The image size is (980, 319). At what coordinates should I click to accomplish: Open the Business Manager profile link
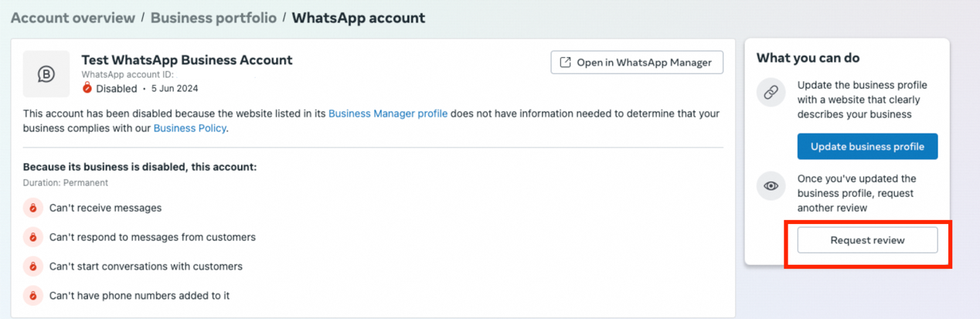[388, 114]
